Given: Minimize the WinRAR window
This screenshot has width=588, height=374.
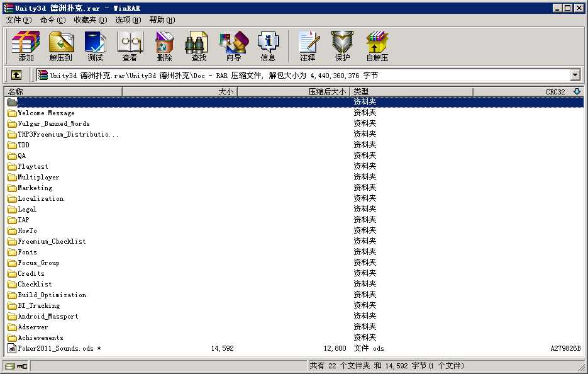Looking at the screenshot, I should pos(557,8).
